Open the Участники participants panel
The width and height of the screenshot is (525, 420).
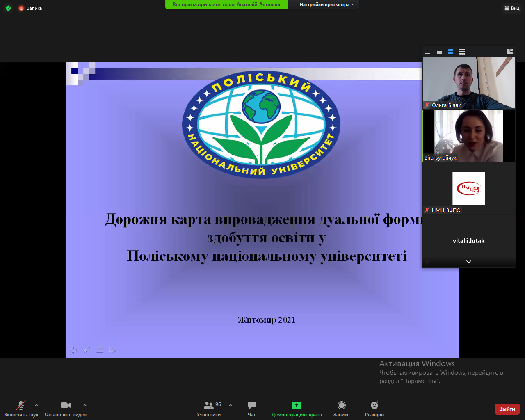click(209, 409)
